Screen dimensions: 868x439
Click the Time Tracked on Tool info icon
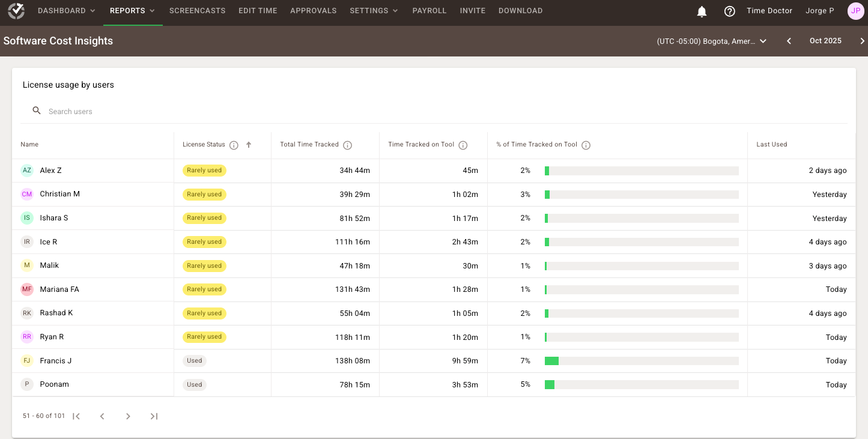[x=463, y=145]
